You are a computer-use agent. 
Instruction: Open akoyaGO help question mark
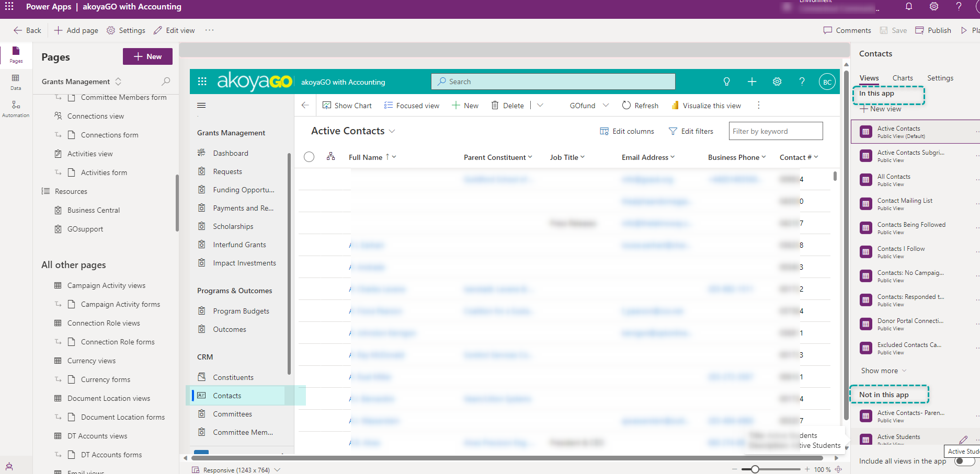[802, 82]
